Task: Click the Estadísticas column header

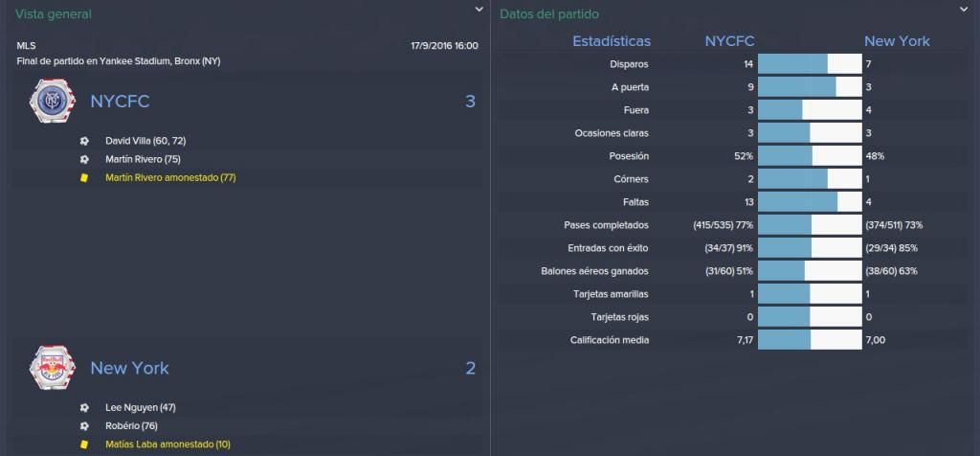Action: (612, 41)
